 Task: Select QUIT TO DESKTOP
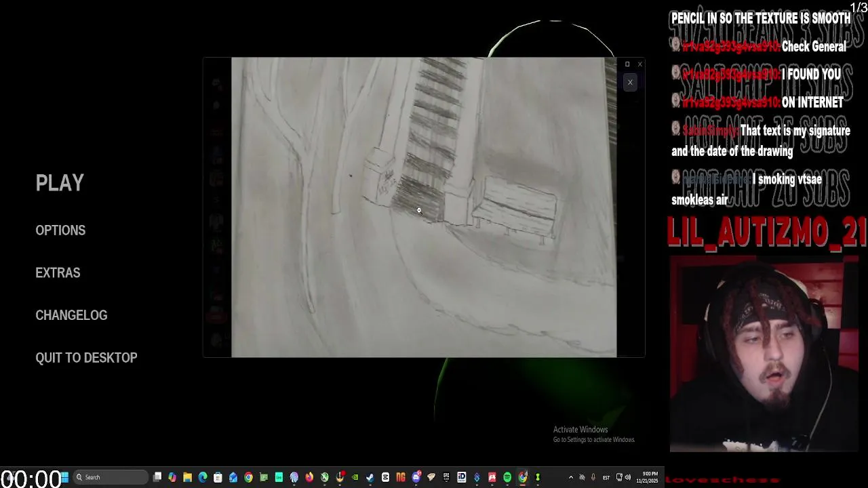[86, 358]
